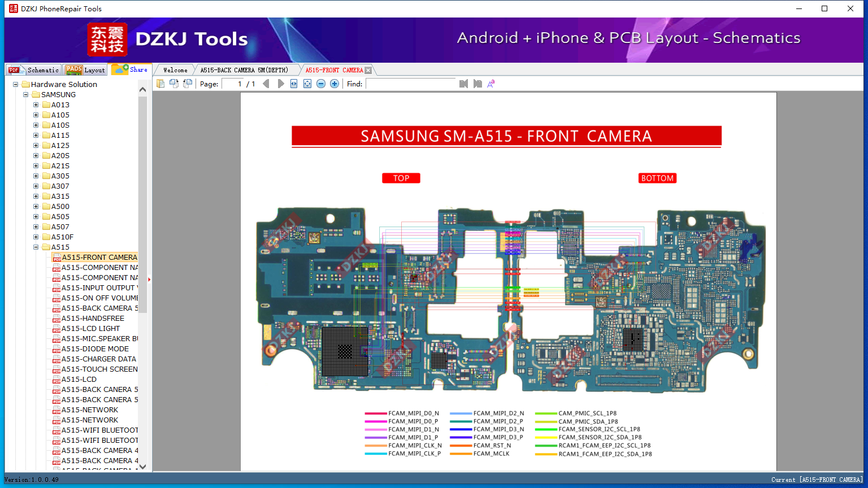Toggle the match case 'Aa' icon
The height and width of the screenshot is (488, 868).
(491, 84)
